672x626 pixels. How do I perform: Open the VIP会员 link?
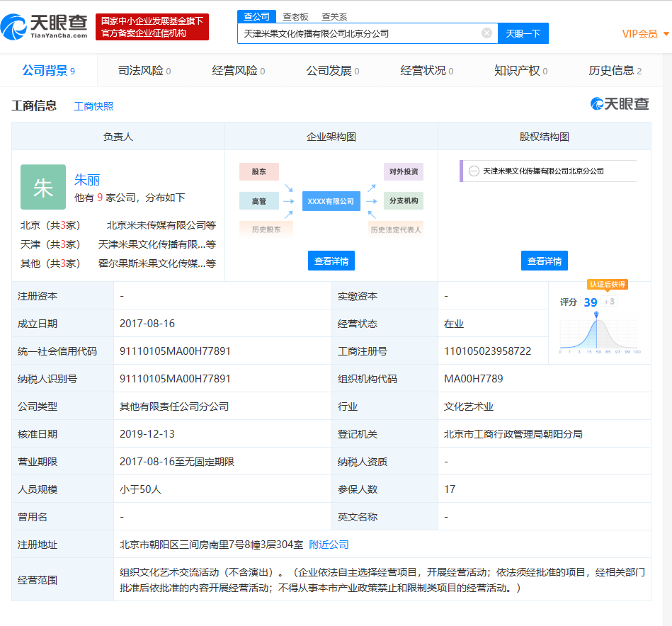click(x=640, y=33)
